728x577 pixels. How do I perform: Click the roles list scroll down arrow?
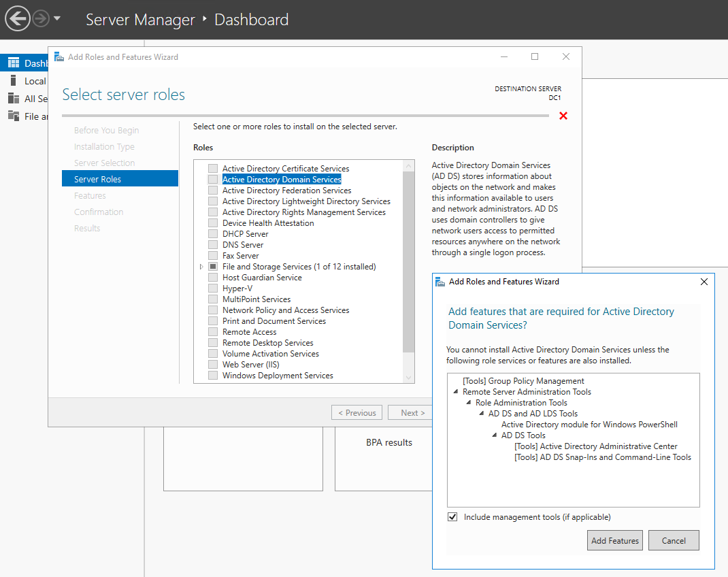pos(409,378)
